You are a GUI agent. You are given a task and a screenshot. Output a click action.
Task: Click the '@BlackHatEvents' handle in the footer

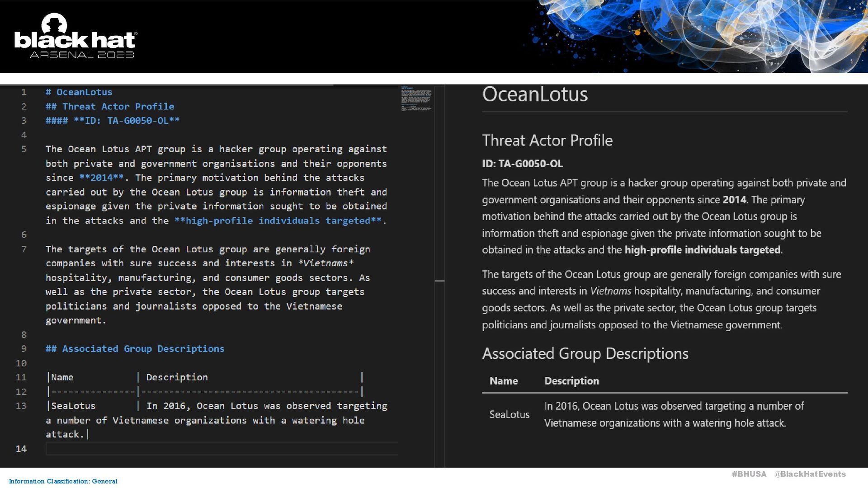(x=810, y=474)
